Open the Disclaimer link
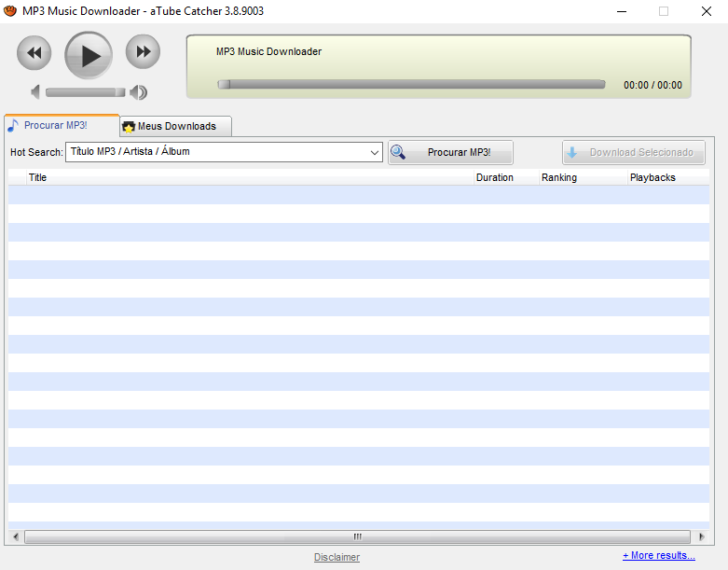 pyautogui.click(x=337, y=557)
